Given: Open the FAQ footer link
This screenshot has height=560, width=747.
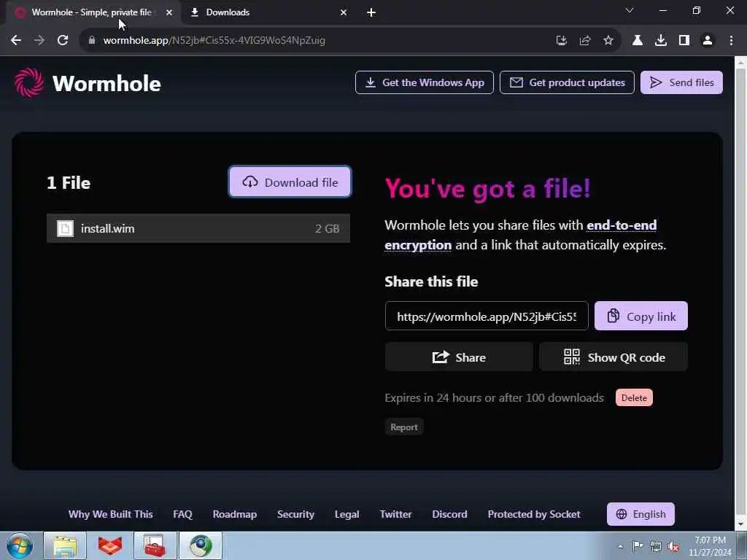Looking at the screenshot, I should point(182,514).
